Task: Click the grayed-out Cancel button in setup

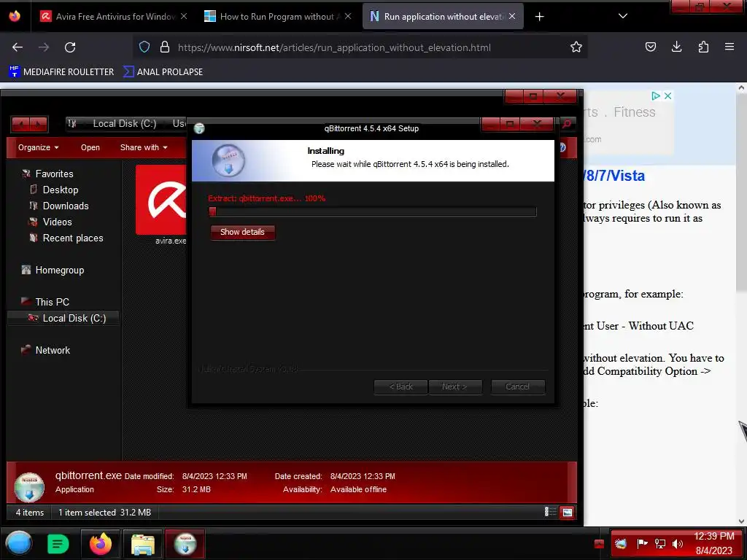Action: click(517, 386)
